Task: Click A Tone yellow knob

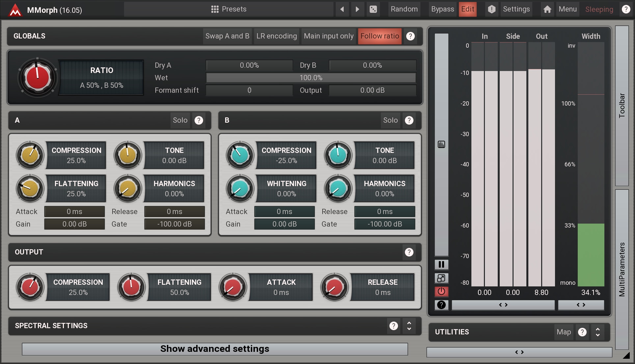Action: tap(128, 155)
